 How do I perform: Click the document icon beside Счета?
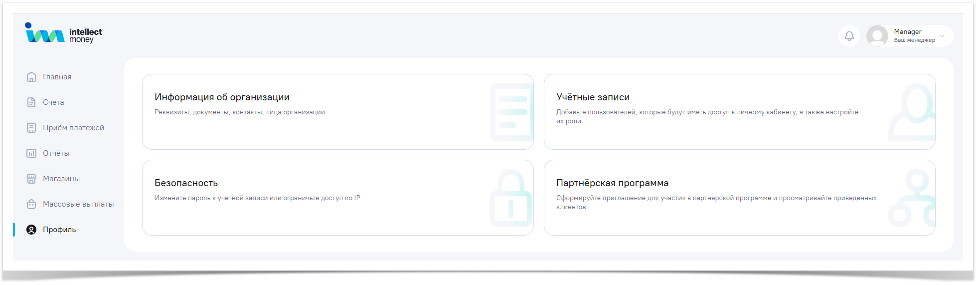point(31,102)
